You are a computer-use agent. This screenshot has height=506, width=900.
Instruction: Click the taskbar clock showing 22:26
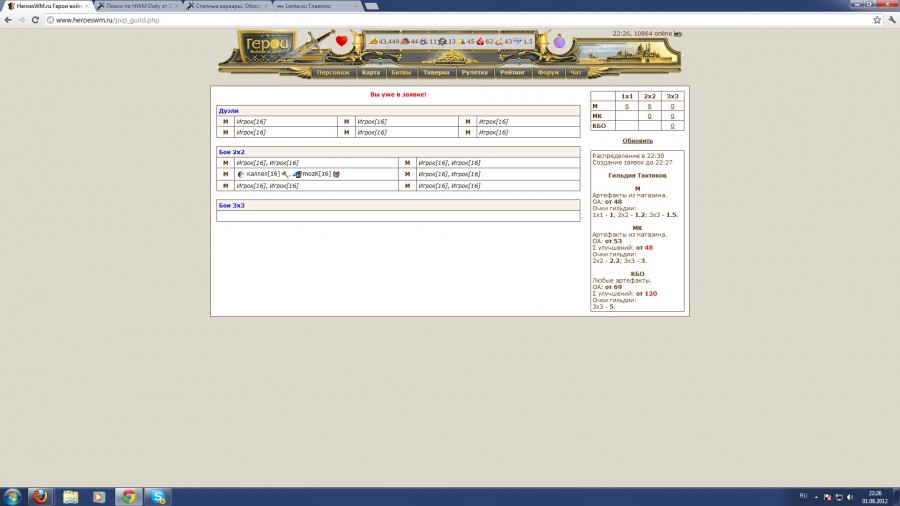pyautogui.click(x=875, y=497)
